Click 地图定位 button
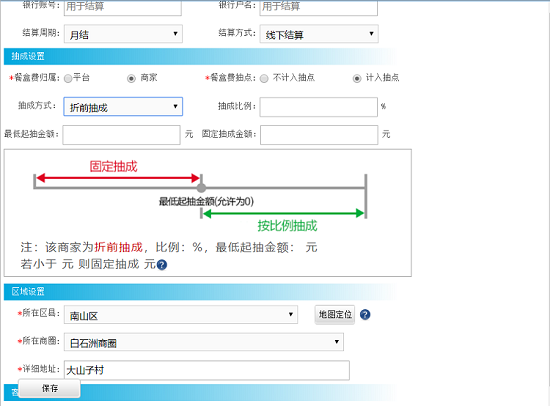The image size is (550, 406). tap(335, 314)
